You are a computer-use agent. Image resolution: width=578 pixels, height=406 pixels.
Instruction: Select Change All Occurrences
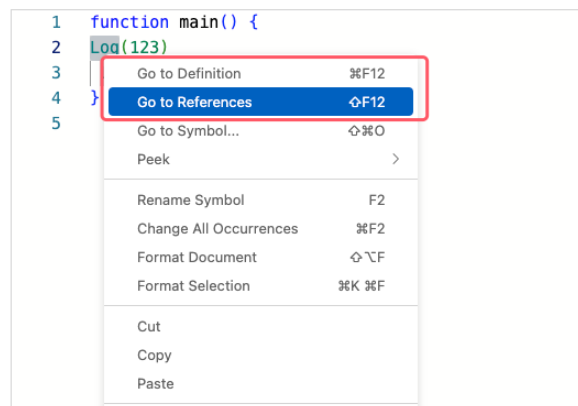coord(261,229)
